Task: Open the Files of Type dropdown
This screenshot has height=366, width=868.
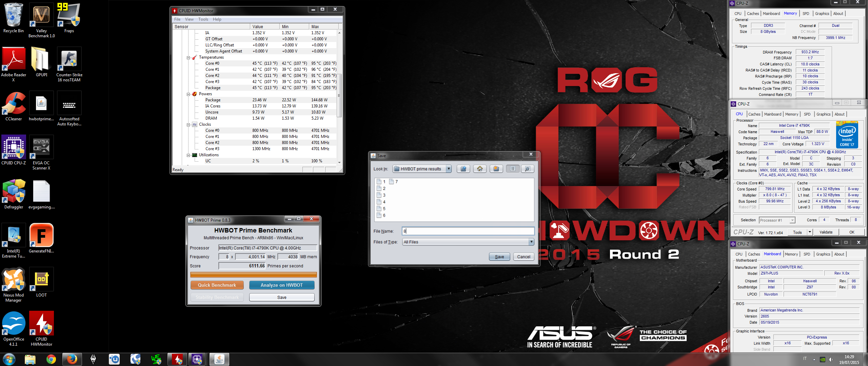Action: (531, 242)
